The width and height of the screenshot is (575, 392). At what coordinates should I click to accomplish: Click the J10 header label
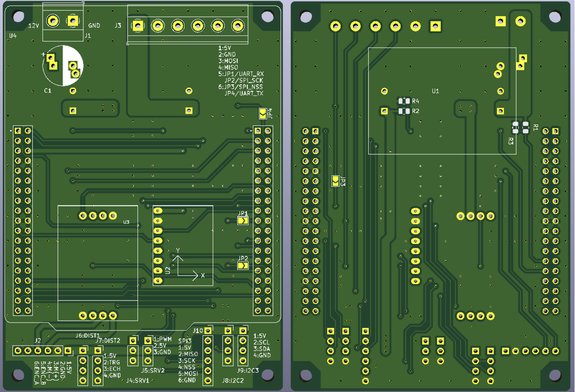coord(198,330)
